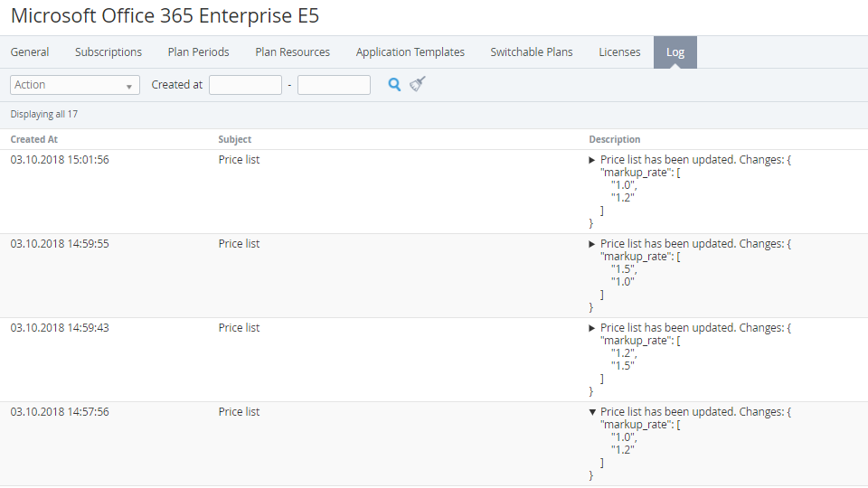Click the 'Displaying all 17' count text

[x=44, y=115]
